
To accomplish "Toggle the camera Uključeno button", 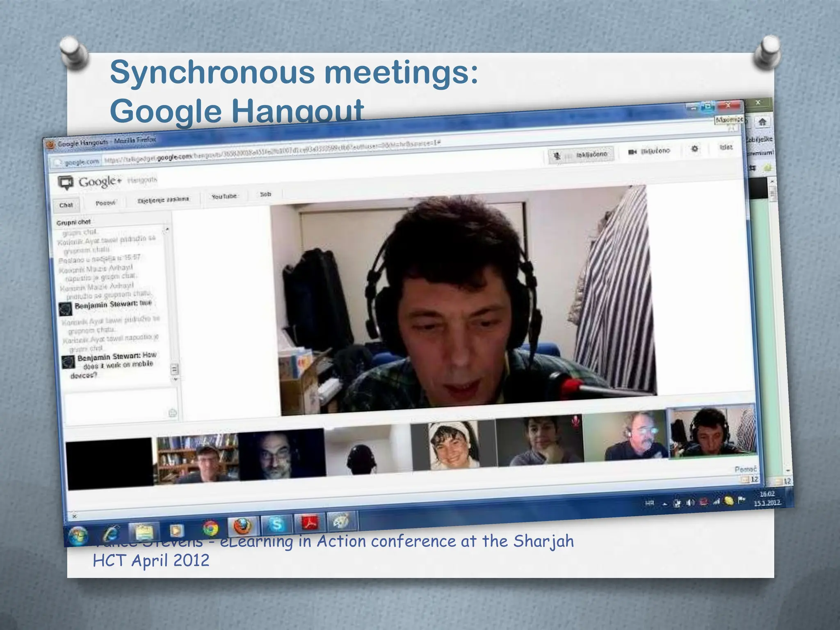I will click(x=649, y=151).
